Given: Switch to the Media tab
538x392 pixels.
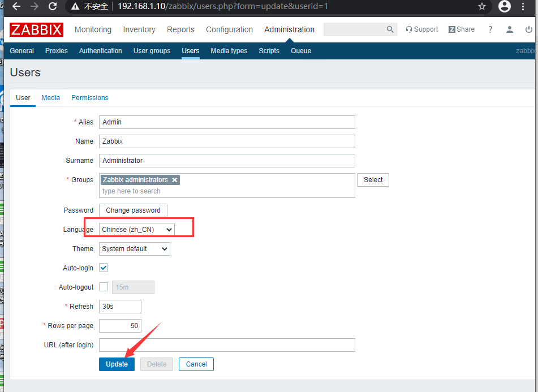Looking at the screenshot, I should pos(50,98).
